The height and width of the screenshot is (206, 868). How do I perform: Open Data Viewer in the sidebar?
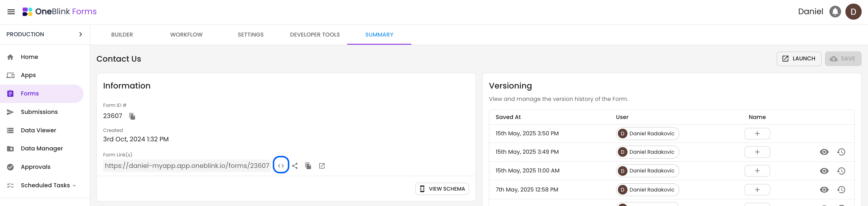[42, 130]
